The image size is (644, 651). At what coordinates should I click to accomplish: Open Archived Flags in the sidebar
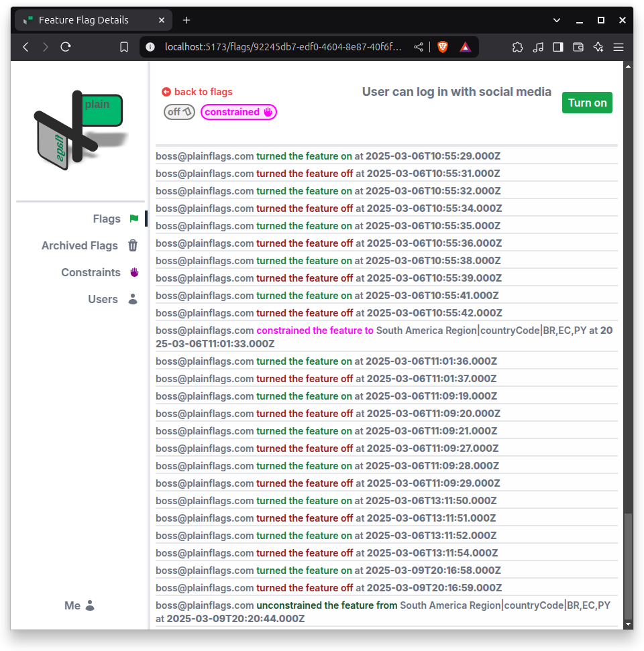coord(79,245)
